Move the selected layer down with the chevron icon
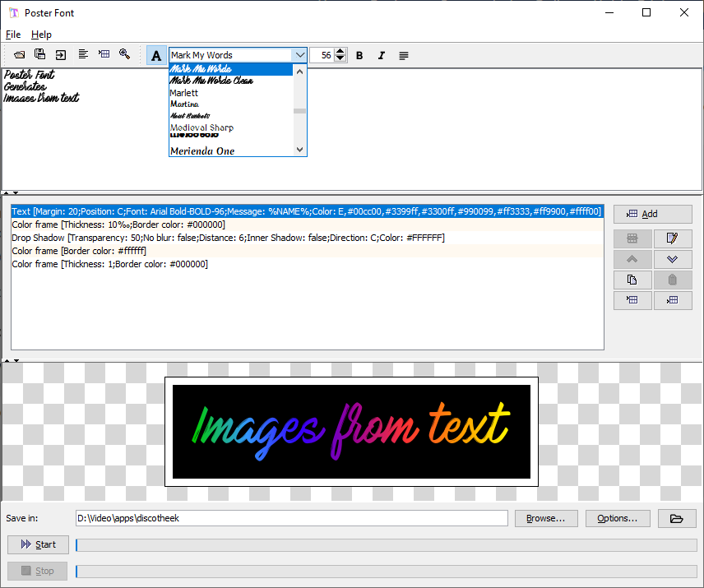Image resolution: width=704 pixels, height=588 pixels. [x=673, y=259]
